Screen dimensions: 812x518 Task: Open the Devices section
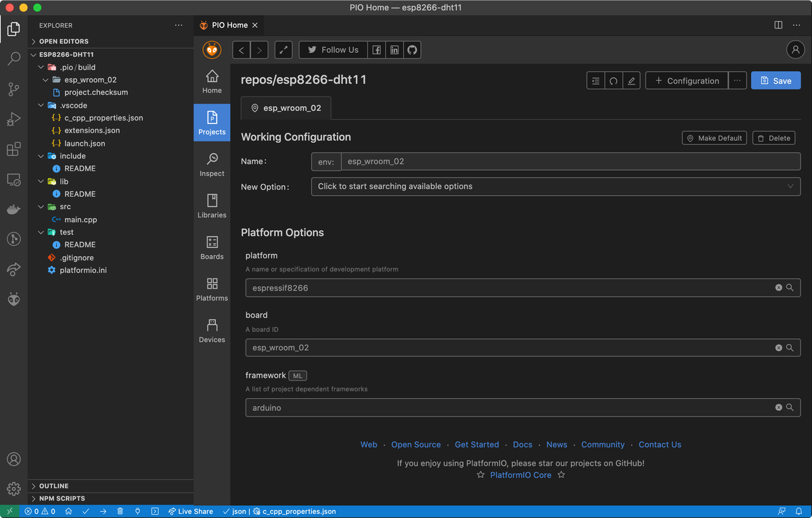(212, 331)
